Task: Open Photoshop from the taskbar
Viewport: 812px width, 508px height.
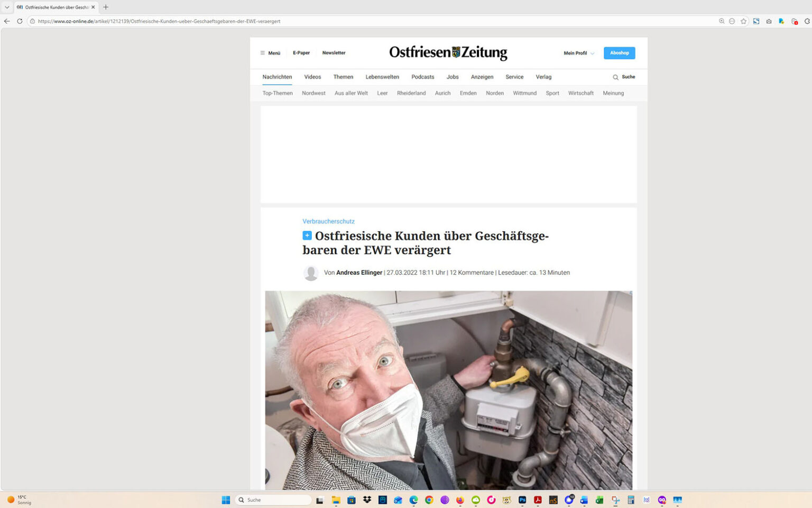Action: pyautogui.click(x=522, y=500)
